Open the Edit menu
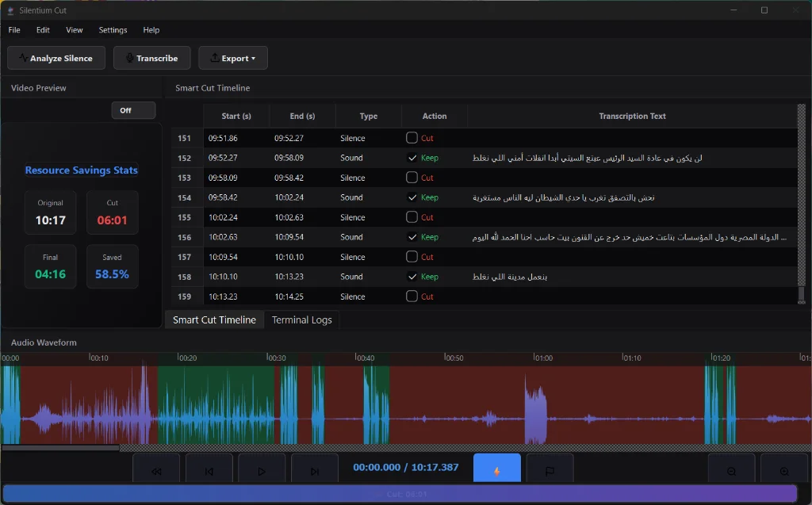The width and height of the screenshot is (812, 505). [x=43, y=30]
